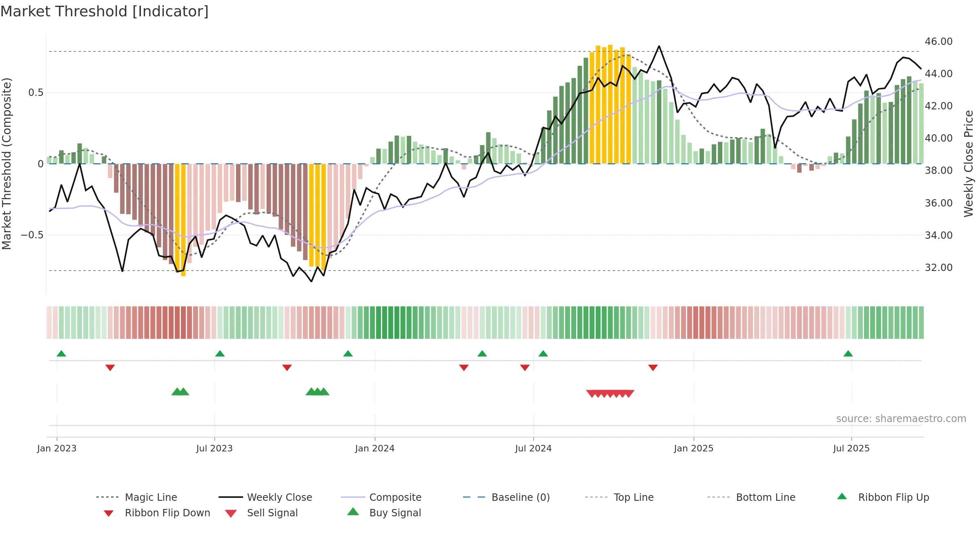Image resolution: width=980 pixels, height=551 pixels.
Task: Click the Jan 2023 x-axis label
Action: coord(57,448)
